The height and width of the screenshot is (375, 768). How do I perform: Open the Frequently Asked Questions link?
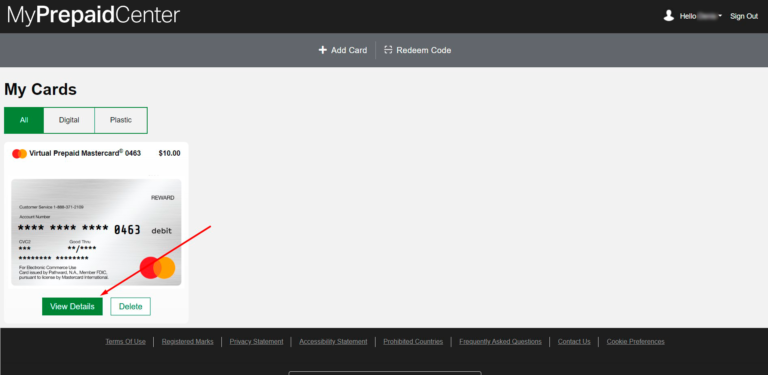(x=500, y=342)
